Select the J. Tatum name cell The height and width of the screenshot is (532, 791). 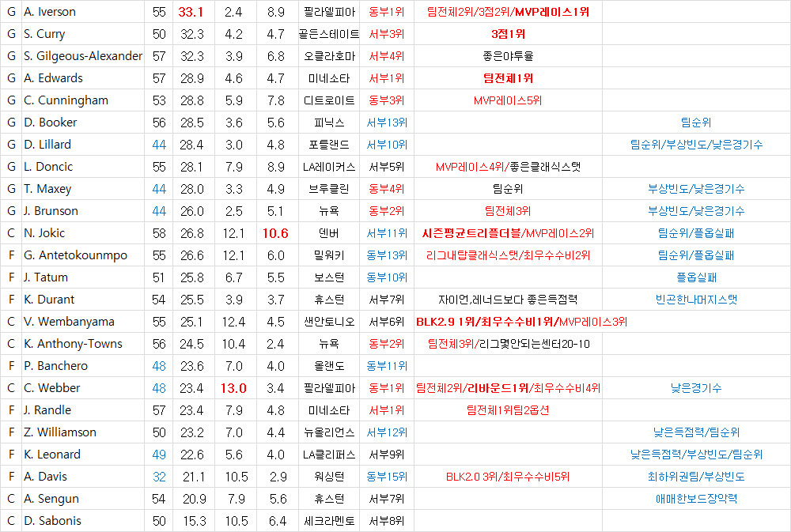point(83,277)
